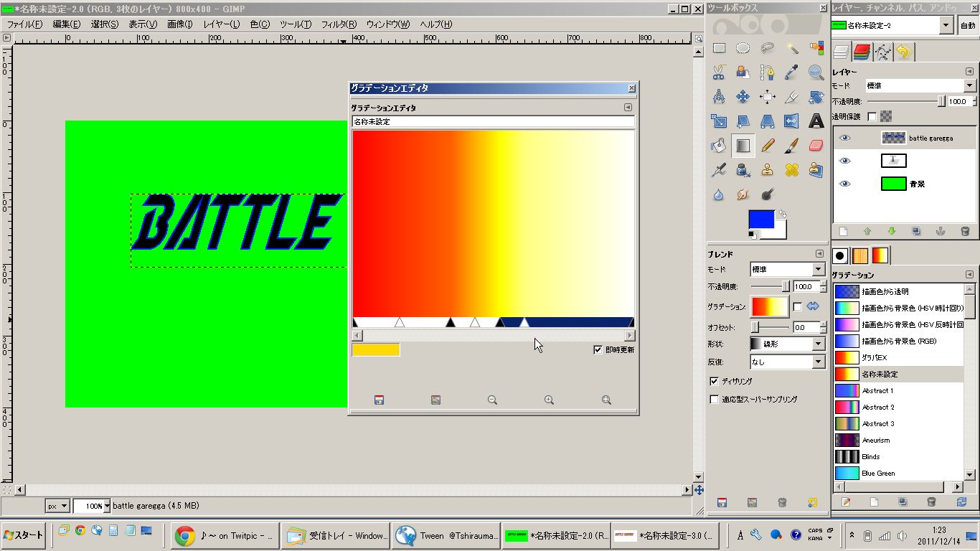
Task: Select the Abstract 2 gradient
Action: (898, 407)
